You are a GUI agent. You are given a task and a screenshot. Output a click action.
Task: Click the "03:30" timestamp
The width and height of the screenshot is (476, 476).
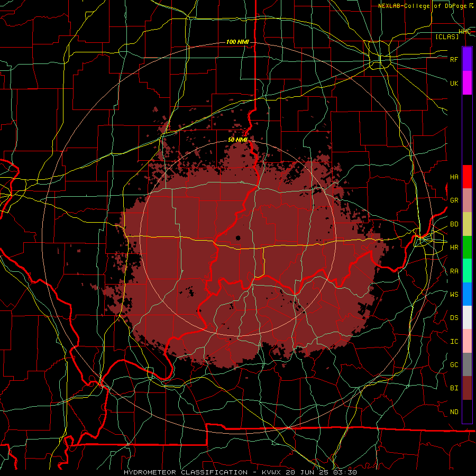[345, 472]
